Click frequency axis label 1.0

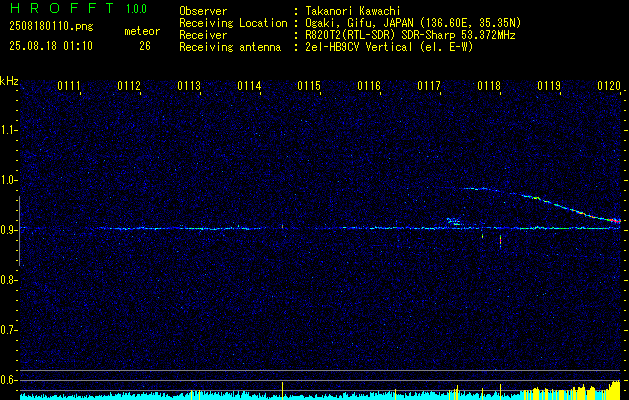click(x=8, y=180)
